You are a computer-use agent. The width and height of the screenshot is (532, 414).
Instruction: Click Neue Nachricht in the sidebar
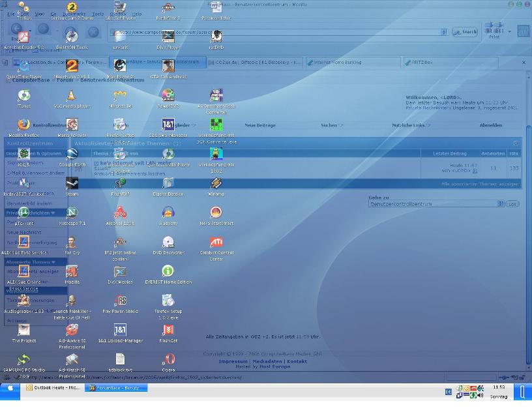pyautogui.click(x=23, y=233)
